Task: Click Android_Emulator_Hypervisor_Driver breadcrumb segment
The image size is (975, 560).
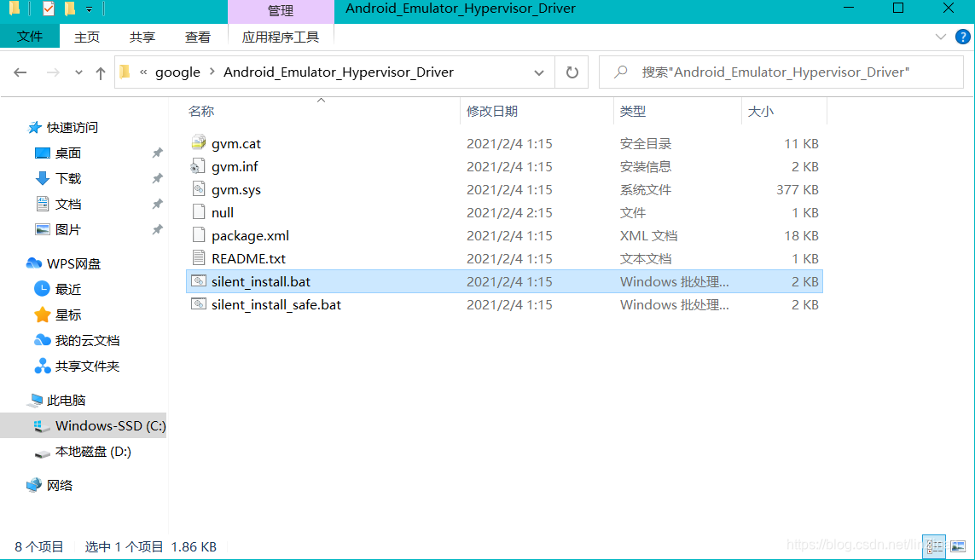Action: (x=339, y=72)
